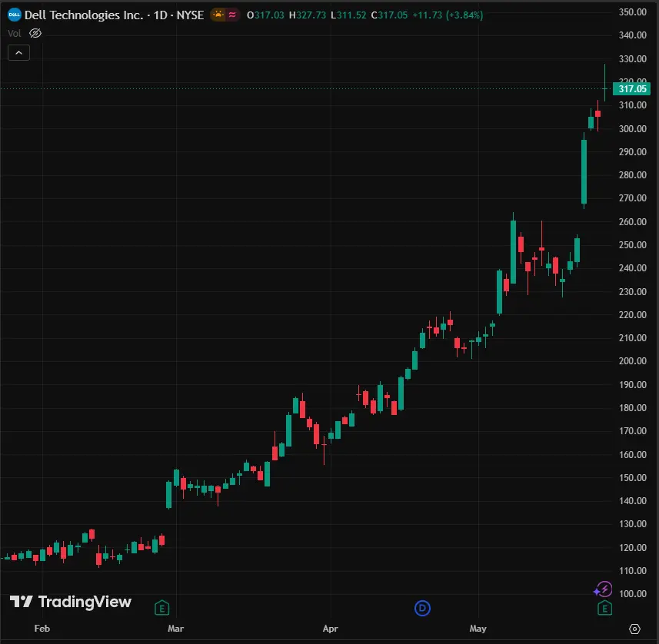Click the purple lightning flash icon
The image size is (659, 644).
pos(603,589)
